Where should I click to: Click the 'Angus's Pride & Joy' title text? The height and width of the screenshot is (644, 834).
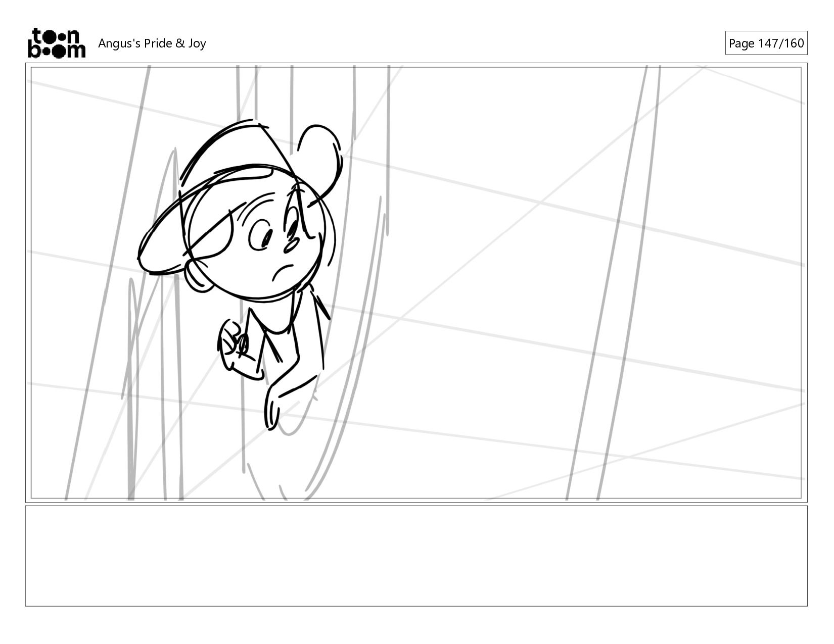click(x=152, y=43)
